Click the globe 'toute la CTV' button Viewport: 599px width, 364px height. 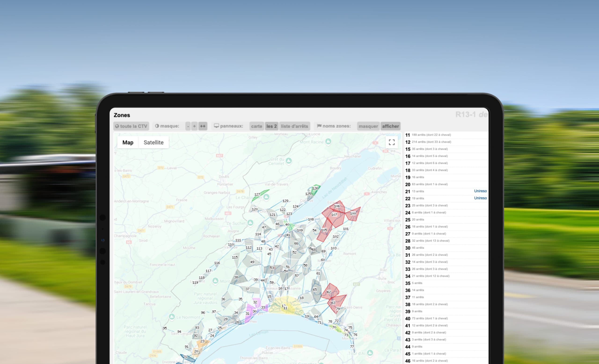tap(131, 126)
